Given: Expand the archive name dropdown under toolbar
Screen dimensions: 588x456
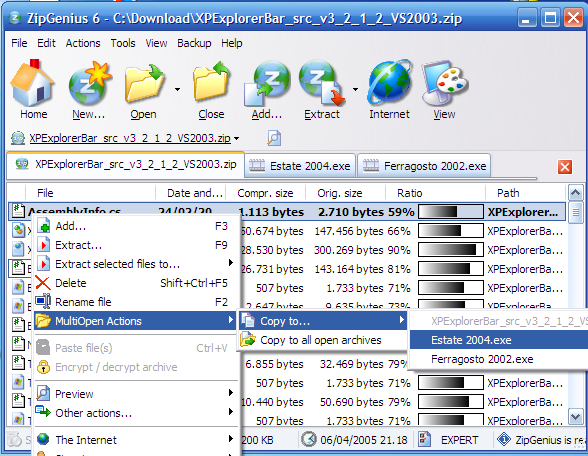Looking at the screenshot, I should pos(237,138).
